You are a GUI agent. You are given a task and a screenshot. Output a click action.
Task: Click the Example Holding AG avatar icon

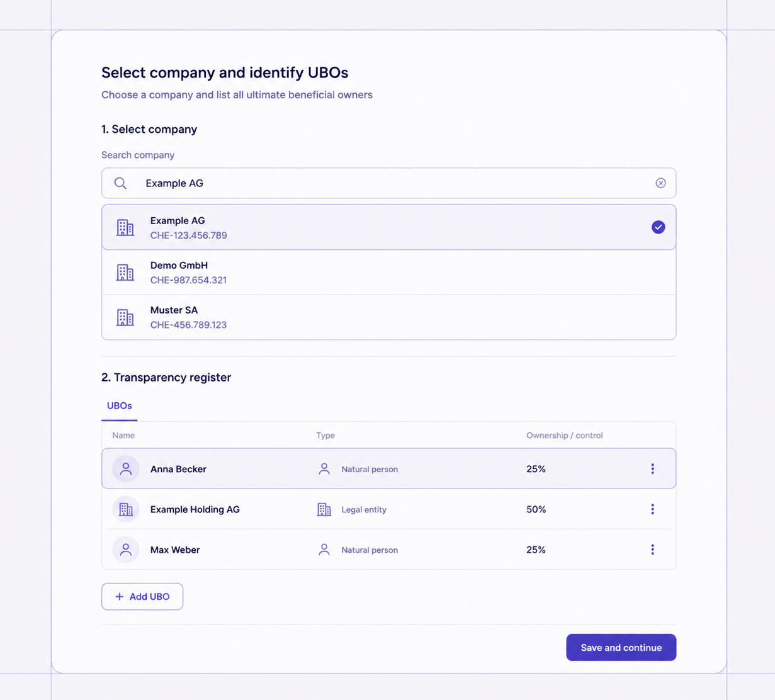[126, 509]
